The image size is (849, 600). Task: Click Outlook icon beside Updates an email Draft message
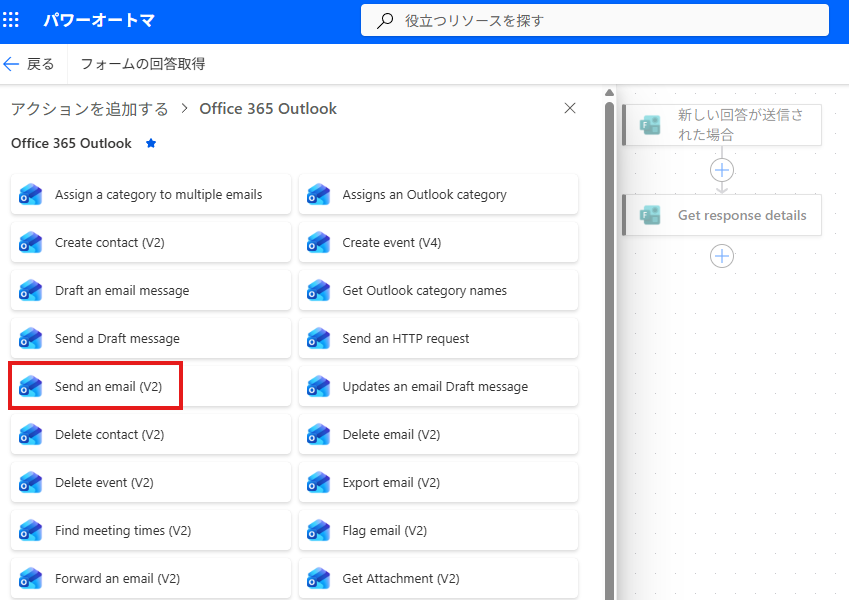coord(318,386)
